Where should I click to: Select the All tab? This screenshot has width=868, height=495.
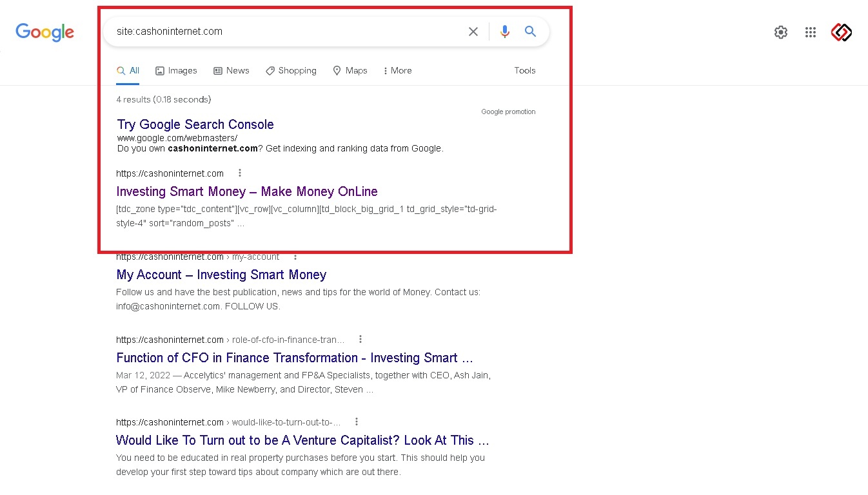[128, 70]
